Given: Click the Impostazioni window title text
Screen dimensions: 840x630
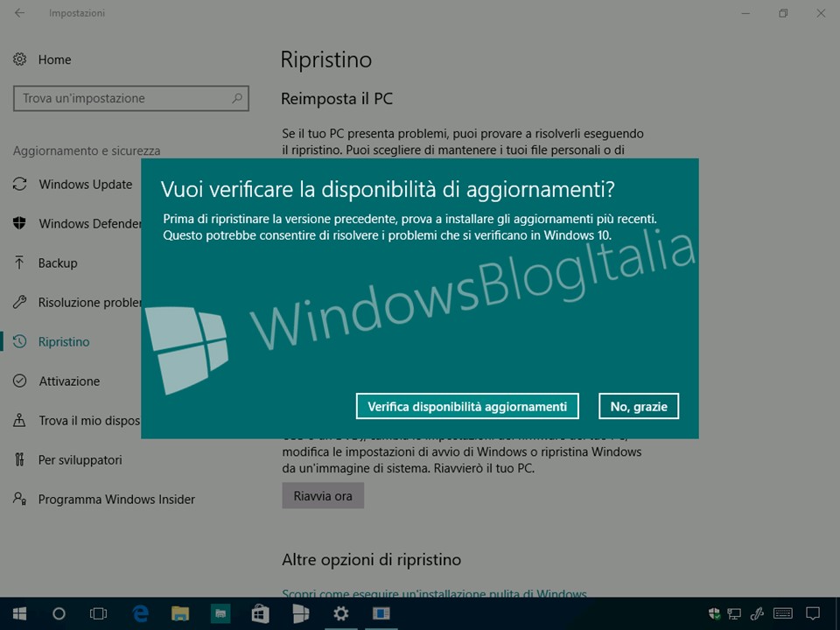Looking at the screenshot, I should tap(77, 13).
